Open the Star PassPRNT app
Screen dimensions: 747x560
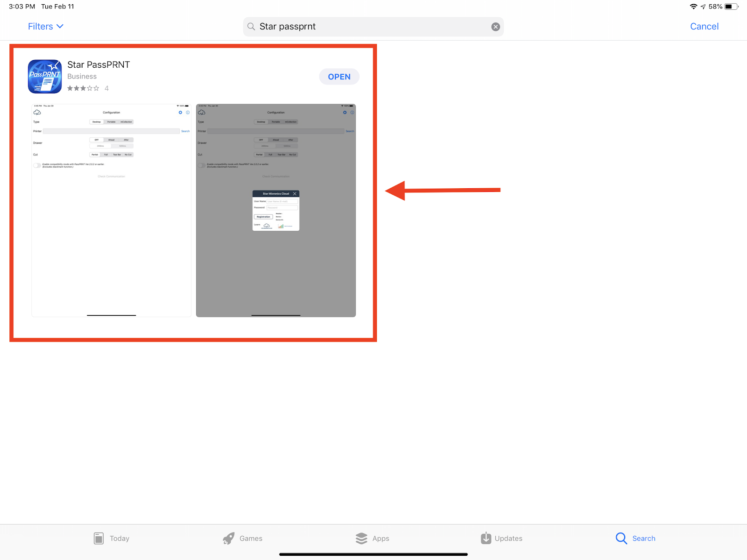coord(339,77)
